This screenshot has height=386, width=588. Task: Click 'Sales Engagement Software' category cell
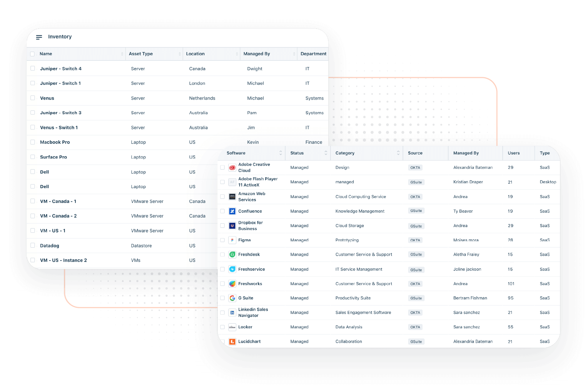[363, 313]
